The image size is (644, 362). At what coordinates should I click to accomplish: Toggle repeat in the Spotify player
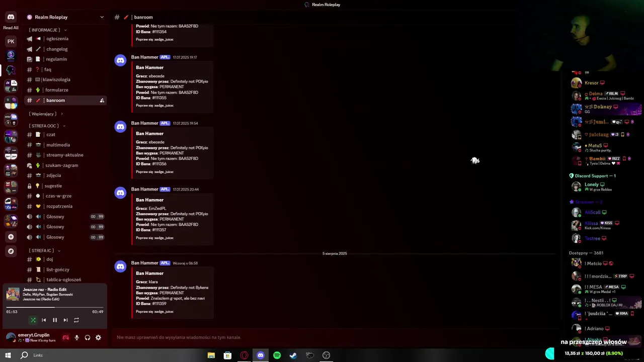pos(76,320)
